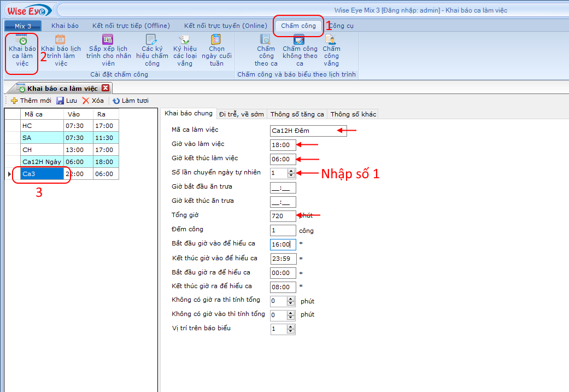Click Lưu to save the shift
This screenshot has height=392, width=569.
(66, 101)
